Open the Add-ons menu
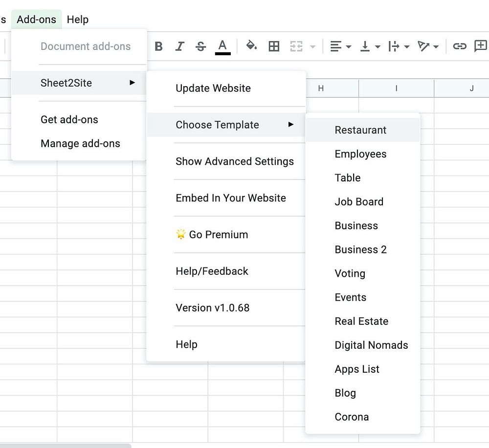Viewport: 489px width, 448px height. click(x=37, y=20)
